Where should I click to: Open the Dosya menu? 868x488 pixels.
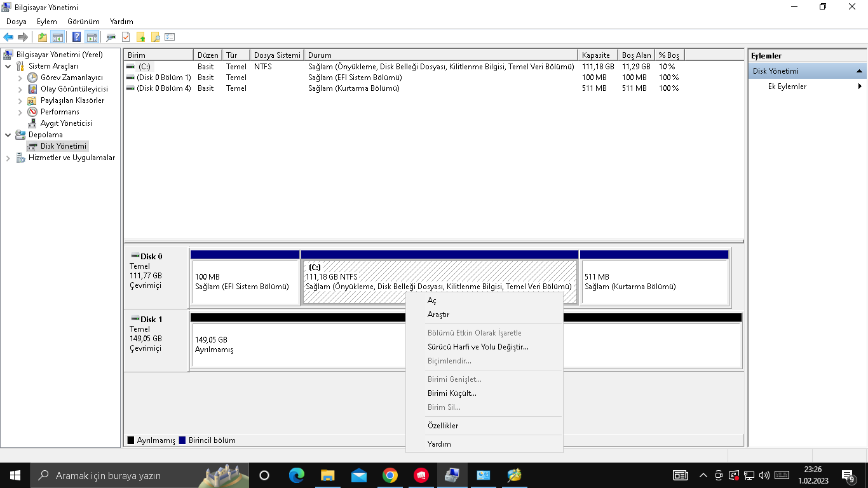[x=17, y=22]
